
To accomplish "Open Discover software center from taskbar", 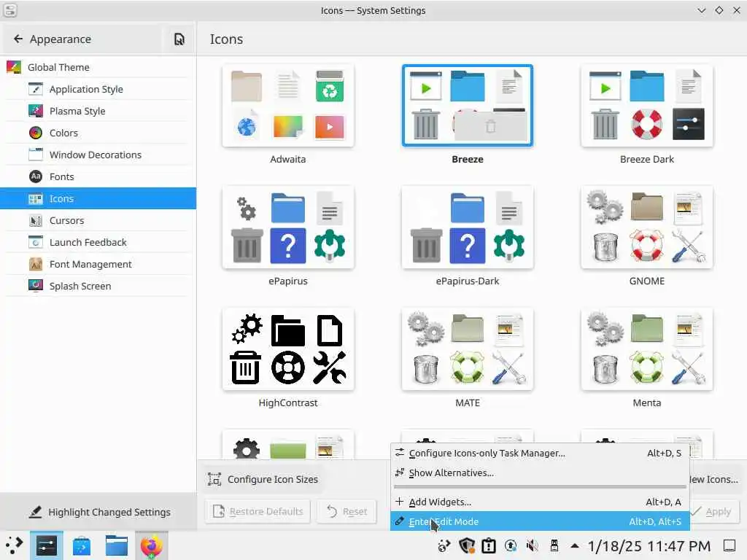I will 82,545.
